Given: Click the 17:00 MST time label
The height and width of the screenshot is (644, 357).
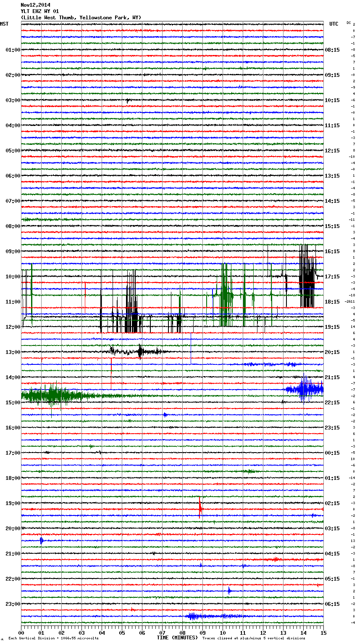Looking at the screenshot, I should [13, 453].
